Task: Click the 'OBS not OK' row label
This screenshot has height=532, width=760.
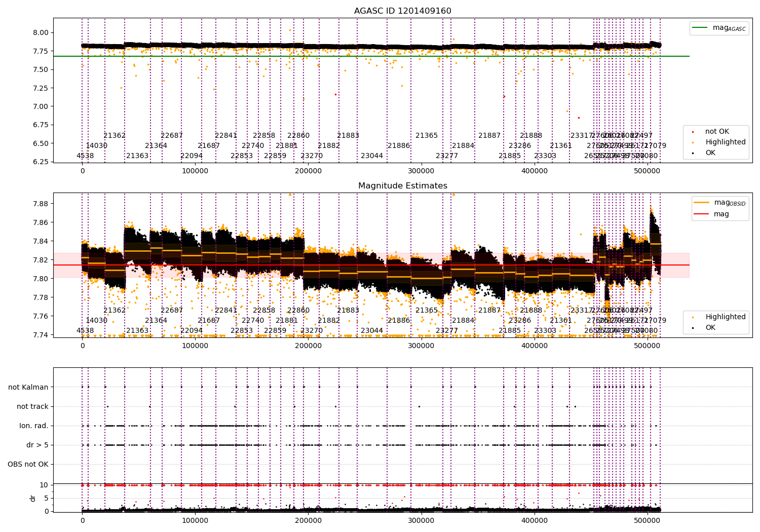Action: [x=28, y=465]
